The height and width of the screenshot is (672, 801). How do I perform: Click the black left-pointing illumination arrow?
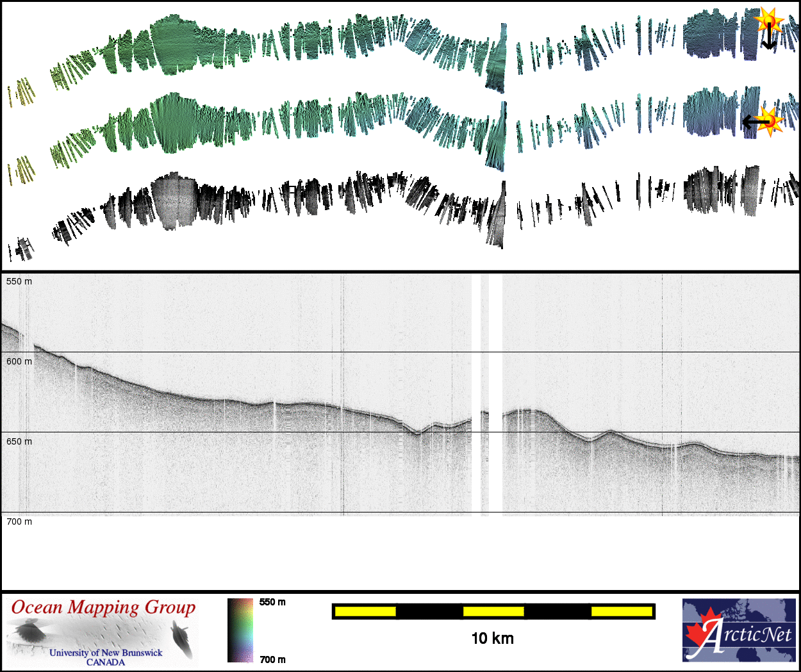coord(755,121)
